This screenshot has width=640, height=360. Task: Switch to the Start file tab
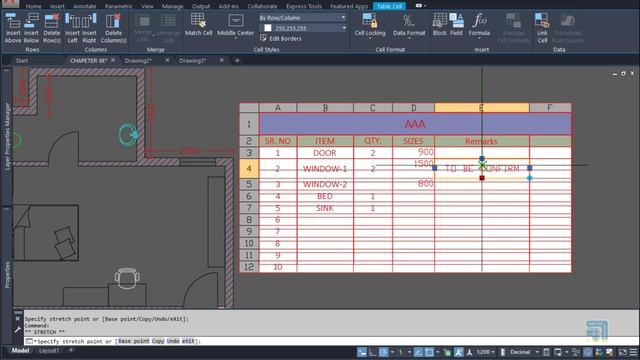(x=22, y=60)
